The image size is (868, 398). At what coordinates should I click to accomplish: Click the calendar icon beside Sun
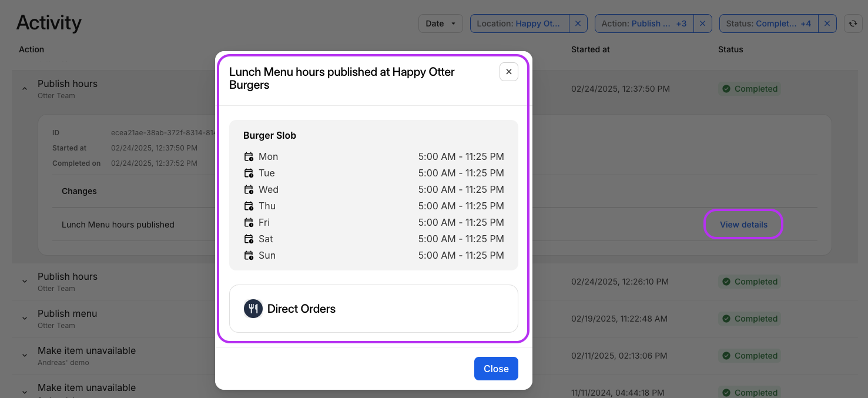(x=249, y=256)
